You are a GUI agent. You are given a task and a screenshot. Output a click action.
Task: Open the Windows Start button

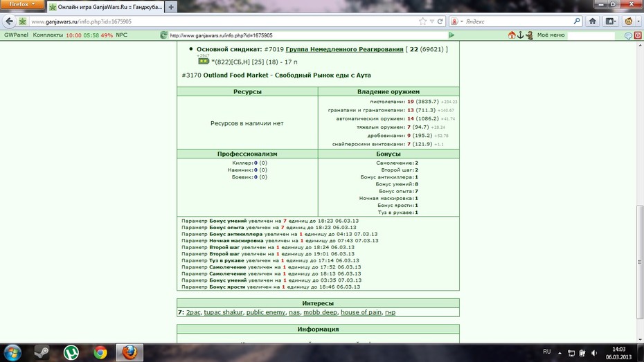[x=12, y=352]
